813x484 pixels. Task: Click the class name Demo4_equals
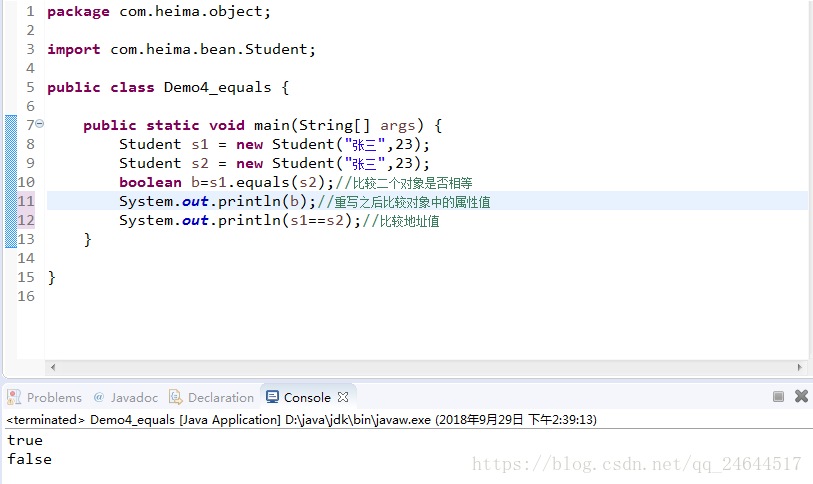pos(217,87)
